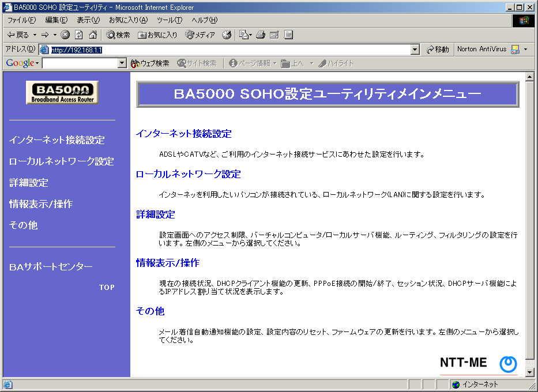
Task: Click the Print toolbar icon
Action: pyautogui.click(x=261, y=35)
